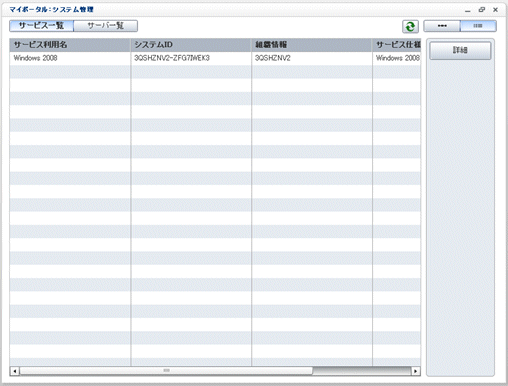Switch to the サービス一覧 tab
Screen dimensions: 508x386
[41, 26]
